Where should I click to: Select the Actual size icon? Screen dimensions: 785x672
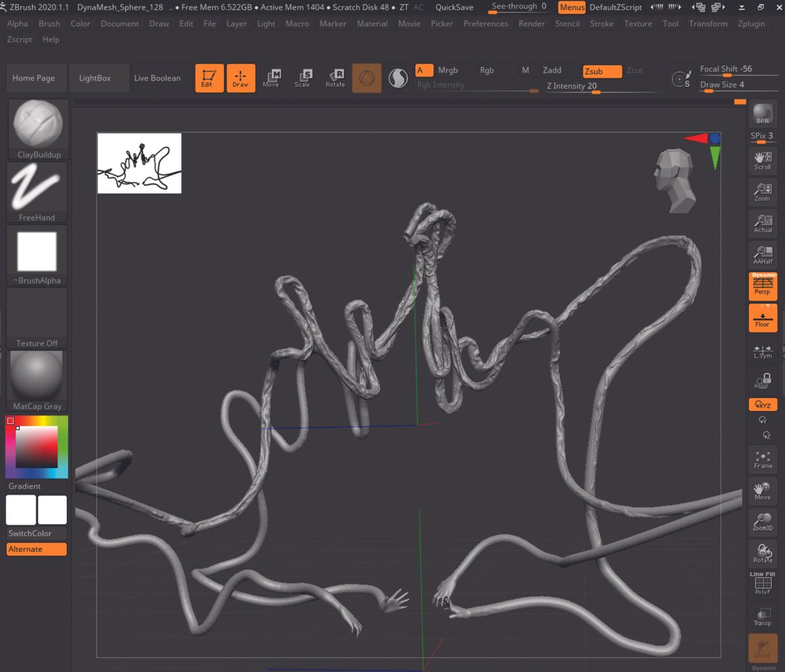point(761,223)
